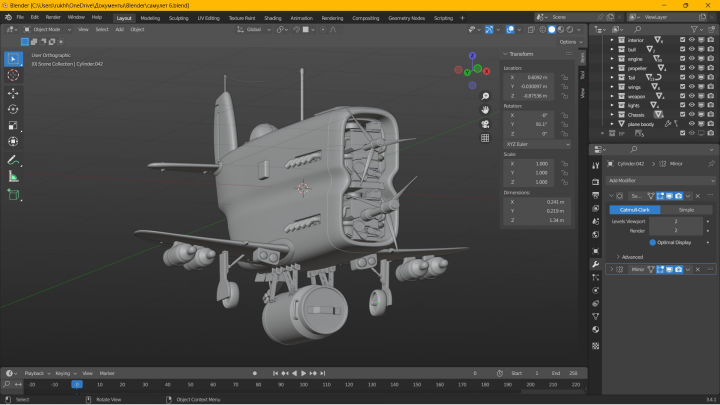Hide the engine collection with eye icon
The width and height of the screenshot is (720, 405).
coord(692,59)
